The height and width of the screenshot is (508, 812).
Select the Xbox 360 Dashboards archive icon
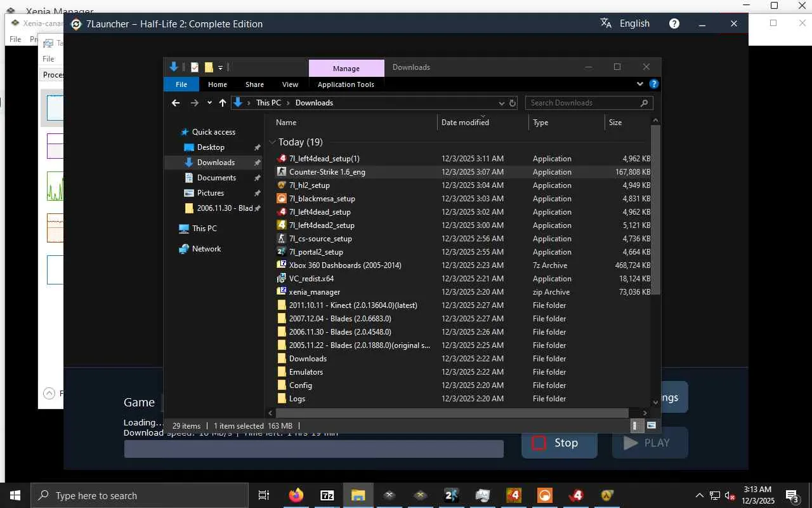(282, 265)
